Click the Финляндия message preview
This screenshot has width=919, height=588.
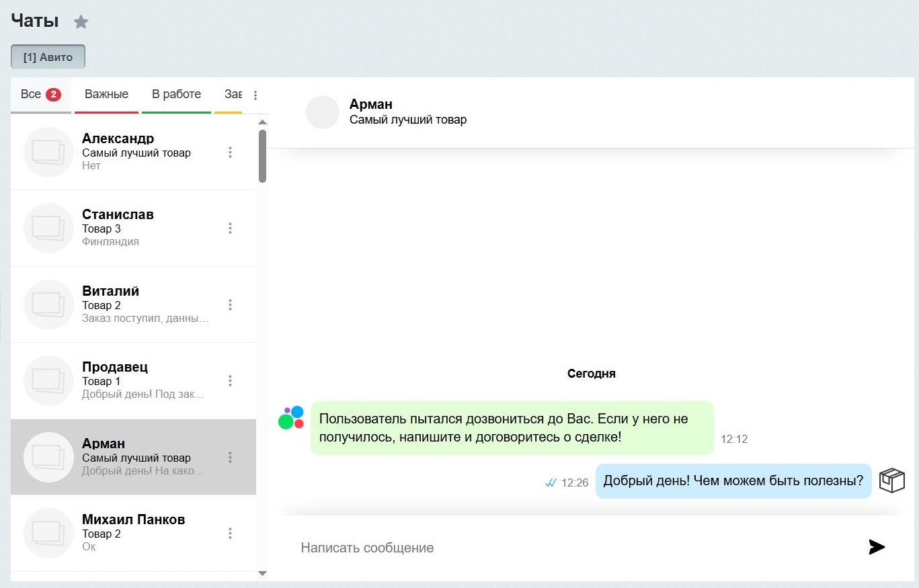point(110,242)
